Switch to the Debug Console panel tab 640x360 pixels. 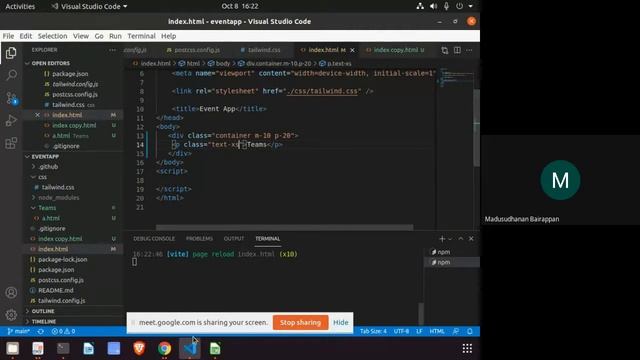coord(154,238)
